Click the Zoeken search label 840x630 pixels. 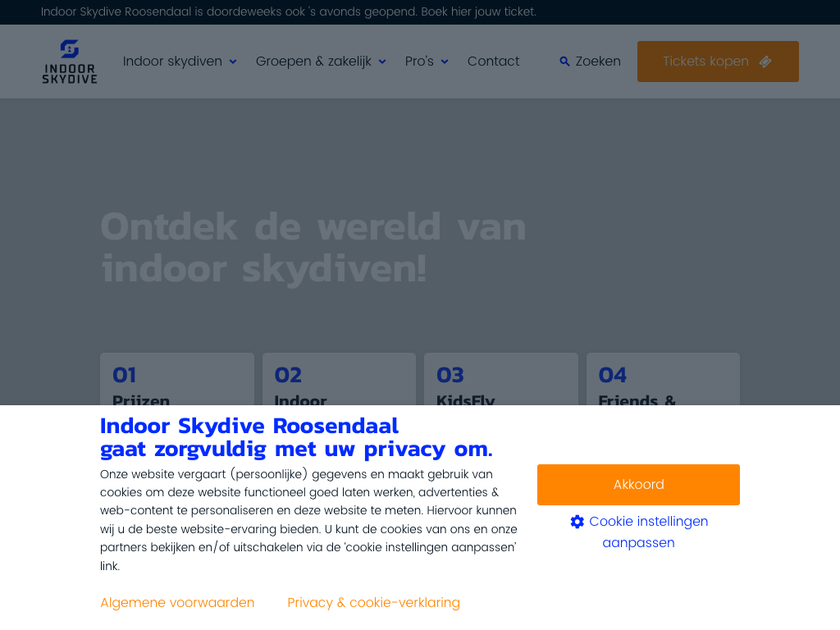[x=598, y=62]
